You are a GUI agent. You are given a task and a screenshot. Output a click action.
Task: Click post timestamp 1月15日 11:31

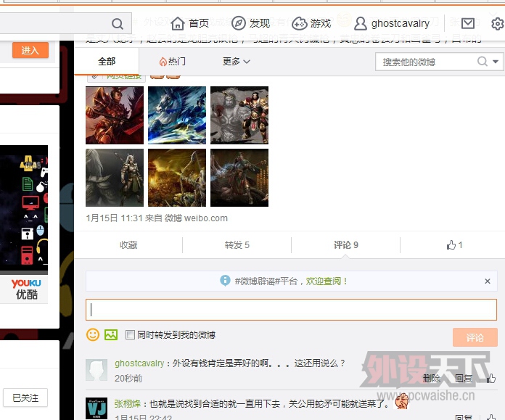114,218
